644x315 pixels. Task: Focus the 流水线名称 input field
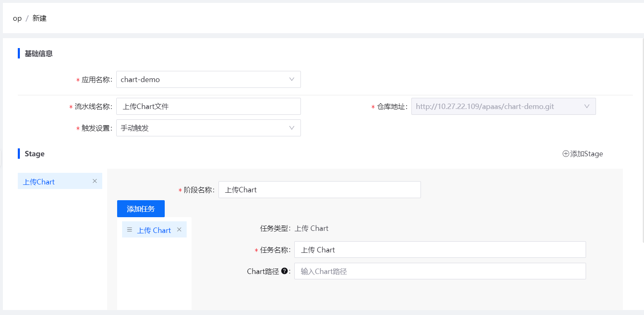(208, 107)
